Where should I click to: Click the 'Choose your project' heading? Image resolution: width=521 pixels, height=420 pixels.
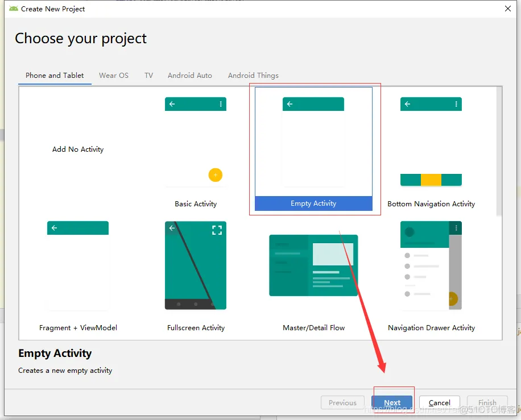(x=80, y=39)
